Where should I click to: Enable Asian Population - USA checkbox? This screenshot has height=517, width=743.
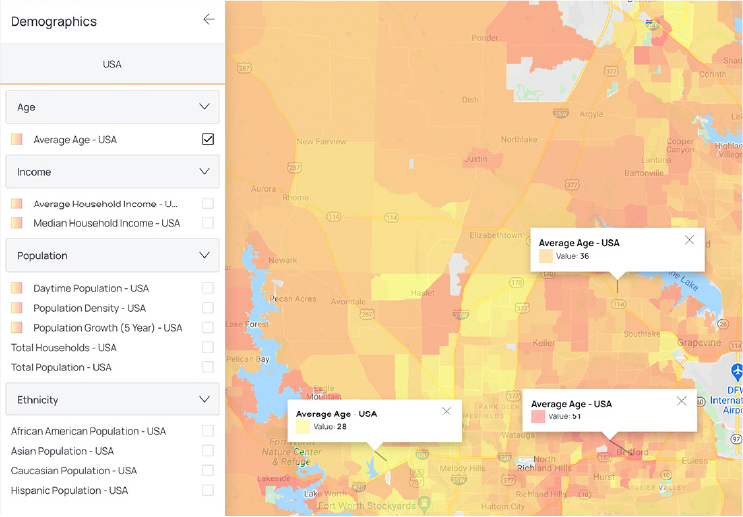coord(208,451)
